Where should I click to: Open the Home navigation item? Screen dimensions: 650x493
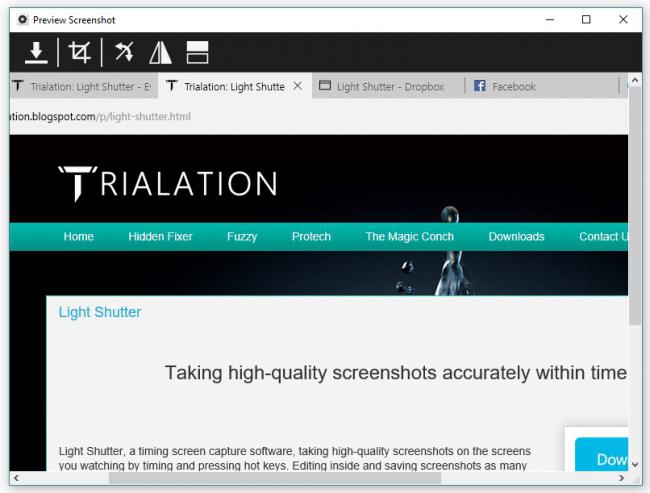78,236
